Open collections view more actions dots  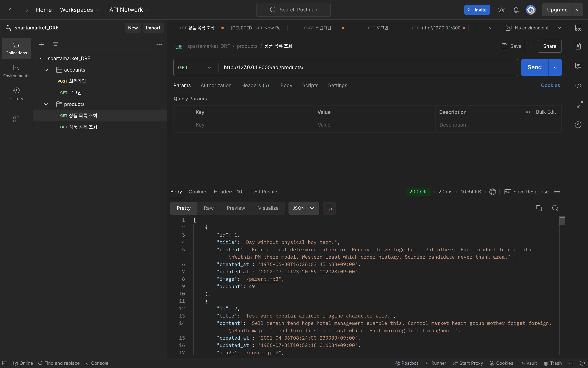click(x=159, y=45)
